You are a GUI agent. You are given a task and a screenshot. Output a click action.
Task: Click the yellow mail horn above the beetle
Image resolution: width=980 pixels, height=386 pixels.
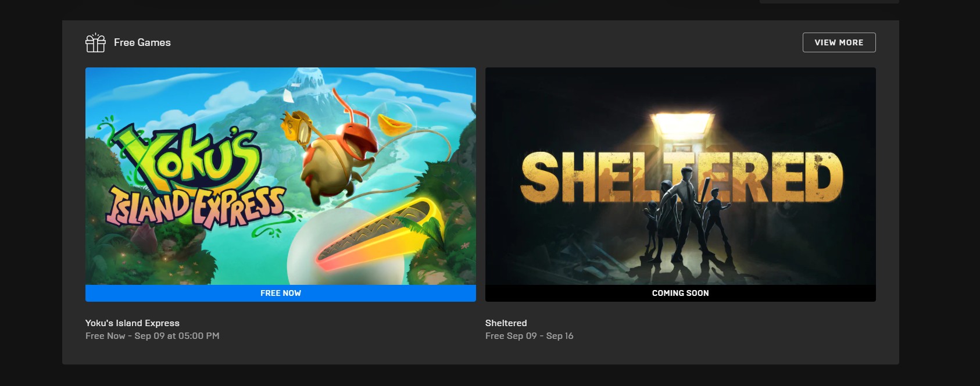click(296, 128)
